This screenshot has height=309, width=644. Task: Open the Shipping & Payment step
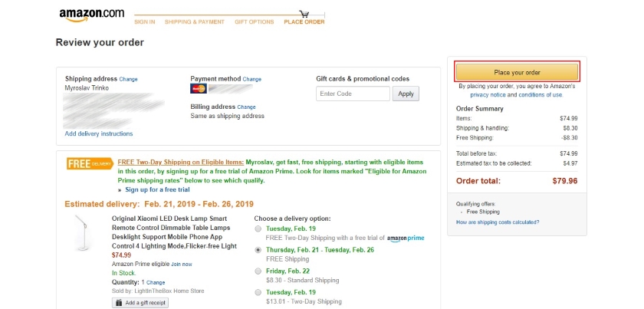[194, 22]
